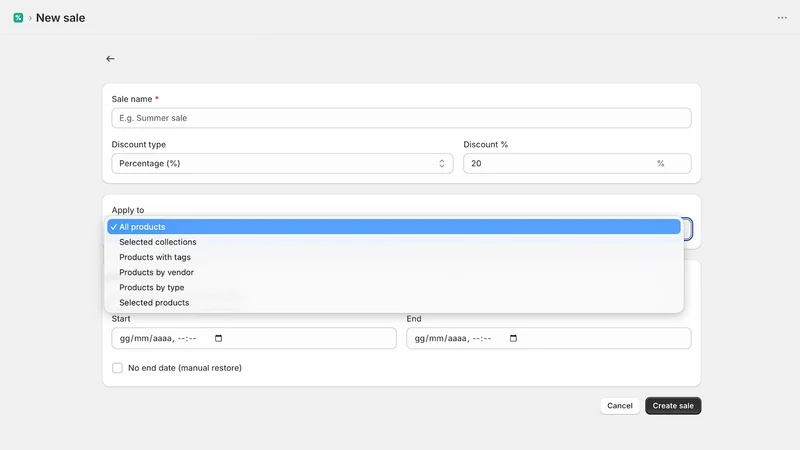
Task: Go back using the left arrow
Action: click(x=110, y=59)
